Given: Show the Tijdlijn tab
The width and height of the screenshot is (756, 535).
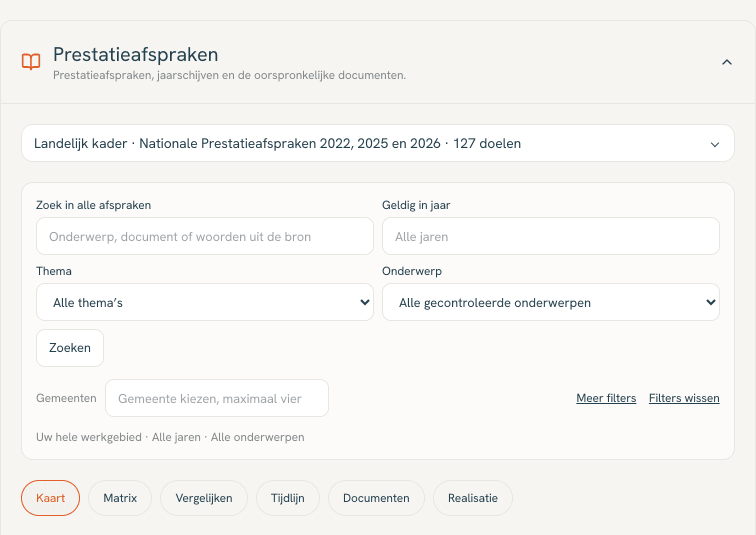Looking at the screenshot, I should pyautogui.click(x=287, y=498).
